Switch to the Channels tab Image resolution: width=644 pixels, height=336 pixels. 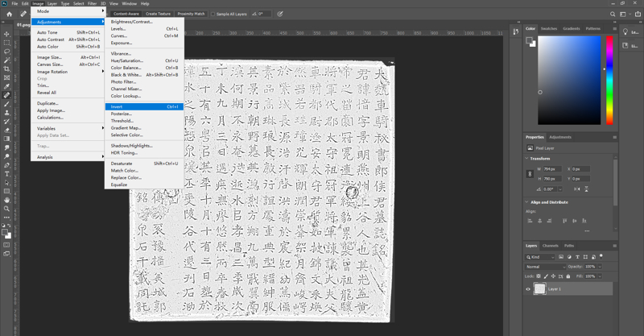click(x=550, y=246)
